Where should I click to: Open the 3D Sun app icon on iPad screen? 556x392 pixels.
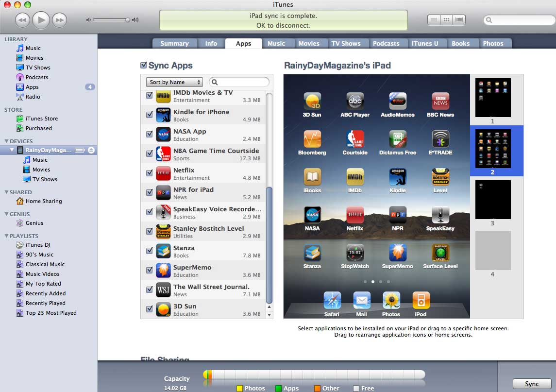click(312, 101)
